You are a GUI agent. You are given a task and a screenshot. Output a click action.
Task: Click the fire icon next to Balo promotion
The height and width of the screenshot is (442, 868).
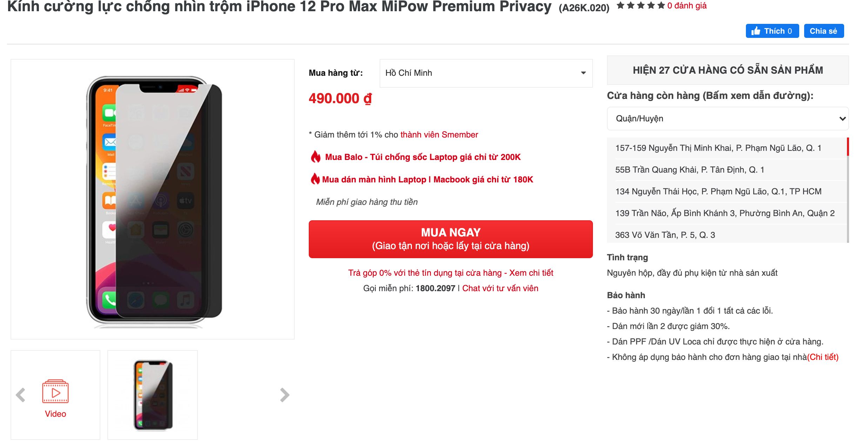tap(315, 157)
